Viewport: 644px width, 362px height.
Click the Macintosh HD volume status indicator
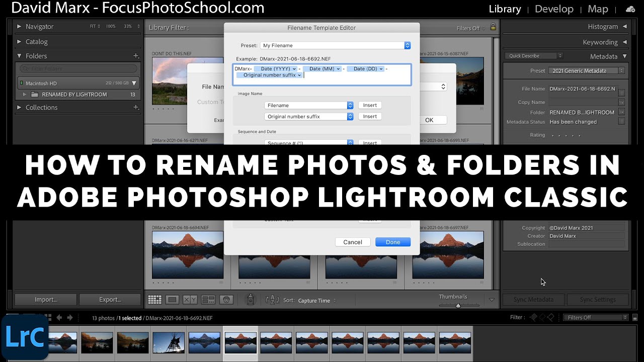click(x=21, y=83)
